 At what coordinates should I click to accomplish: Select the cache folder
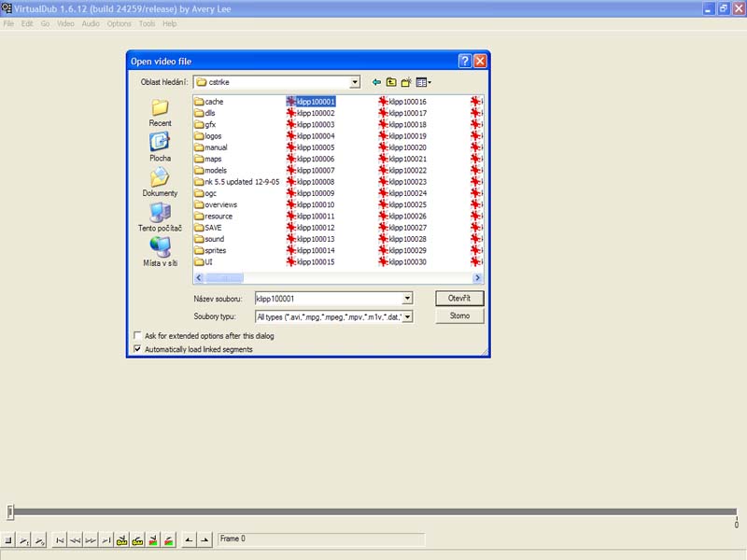208,102
